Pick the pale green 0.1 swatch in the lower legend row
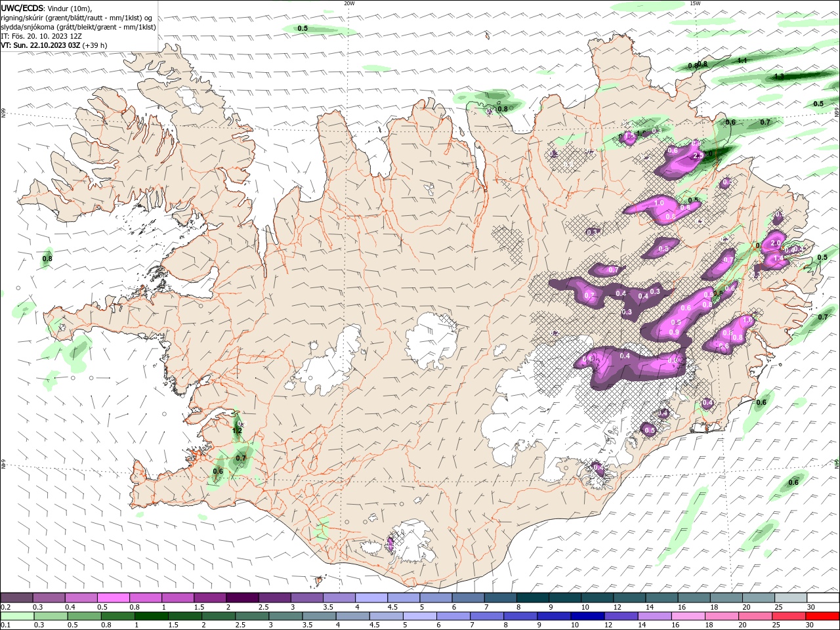Image resolution: width=840 pixels, height=630 pixels. coord(17,616)
